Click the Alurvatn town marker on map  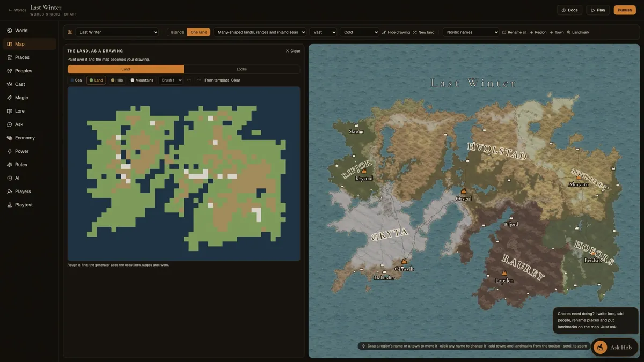pos(579,177)
